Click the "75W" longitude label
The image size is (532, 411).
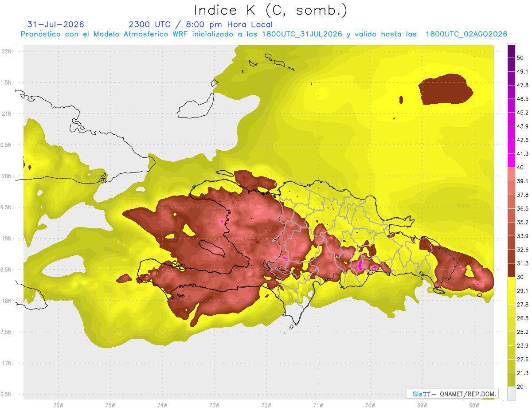coord(110,405)
